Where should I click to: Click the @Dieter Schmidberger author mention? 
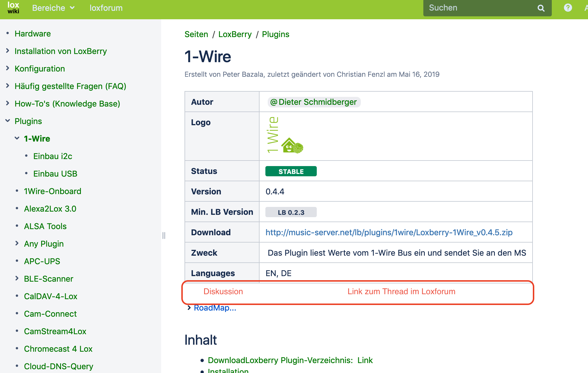[x=314, y=102]
